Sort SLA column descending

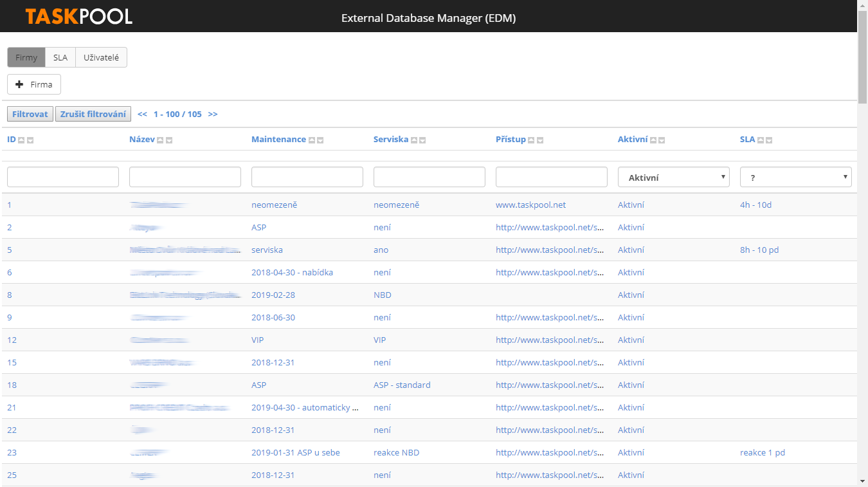tap(769, 140)
